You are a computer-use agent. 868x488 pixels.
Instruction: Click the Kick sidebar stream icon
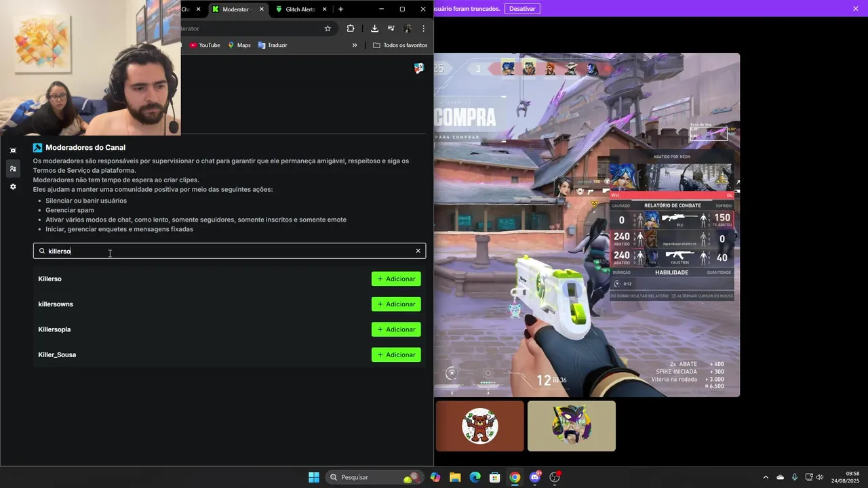tap(13, 150)
